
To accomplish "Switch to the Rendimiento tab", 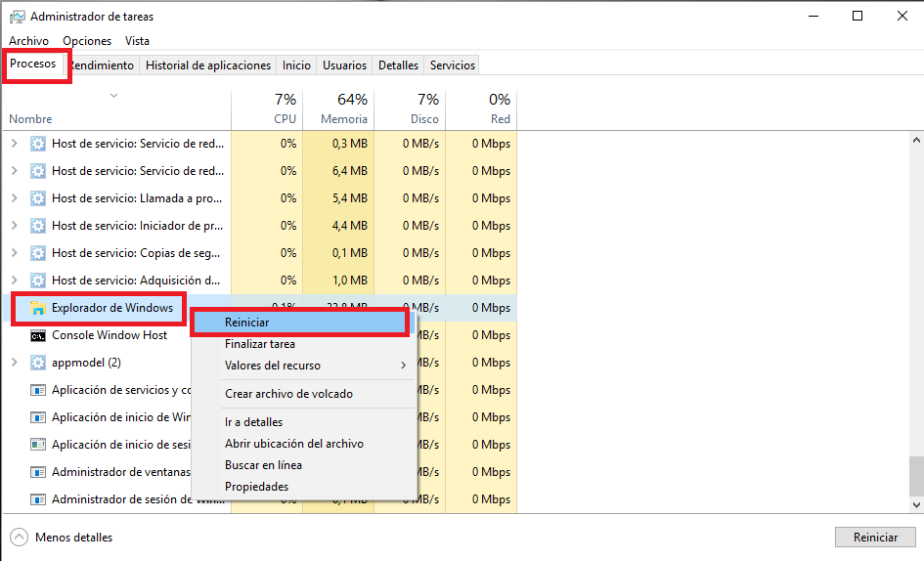I will coord(103,65).
